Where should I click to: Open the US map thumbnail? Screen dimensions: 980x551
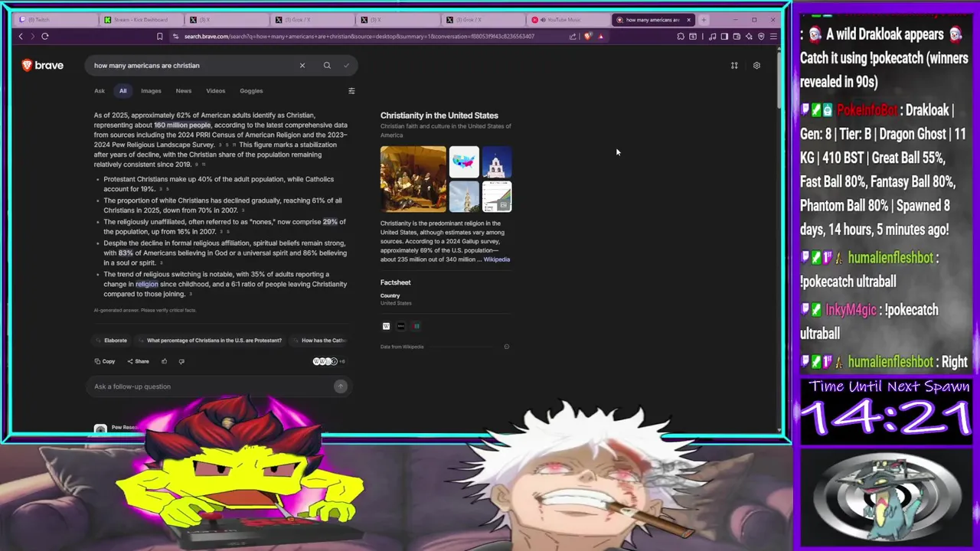[464, 161]
